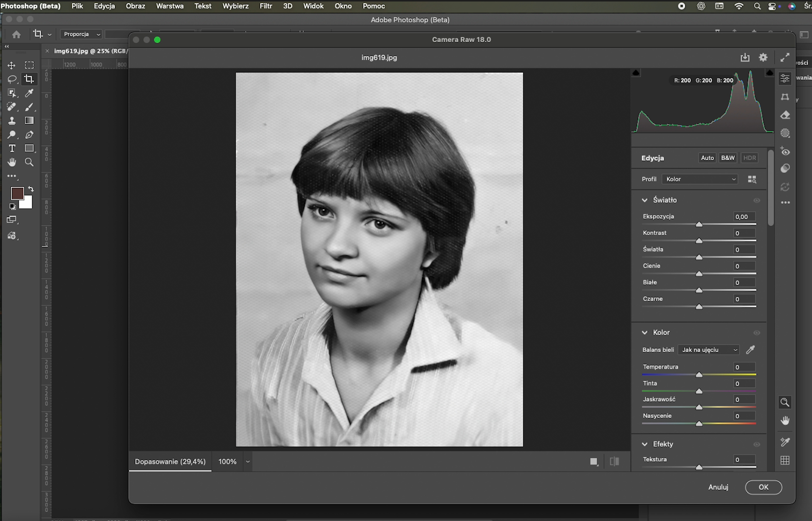Click the save image download icon
Image resolution: width=812 pixels, height=521 pixels.
pos(745,58)
